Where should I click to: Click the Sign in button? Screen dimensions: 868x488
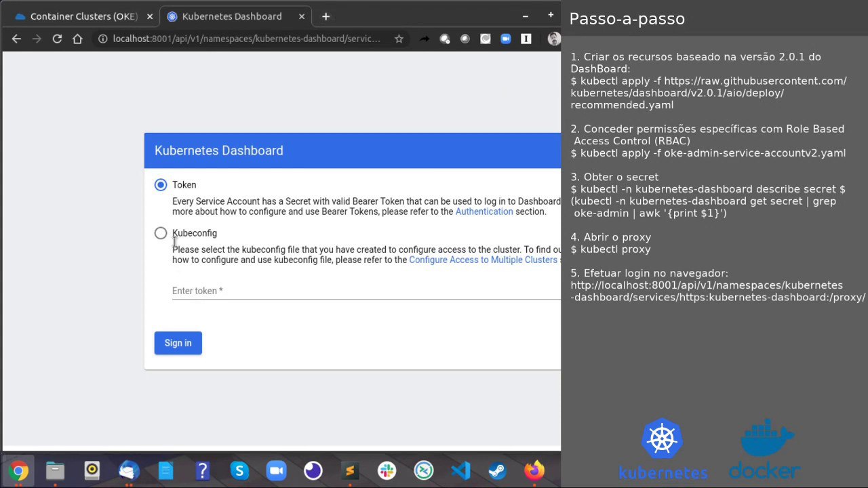[178, 343]
